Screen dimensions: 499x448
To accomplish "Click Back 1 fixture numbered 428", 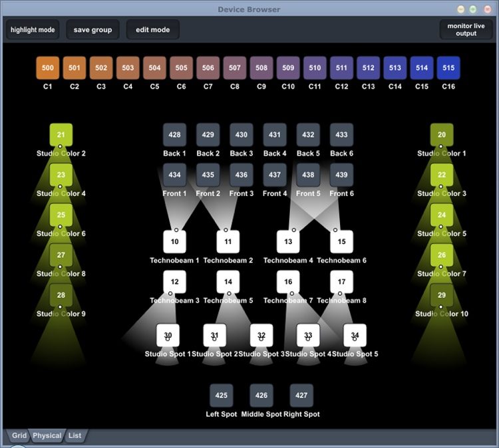I will pyautogui.click(x=174, y=135).
